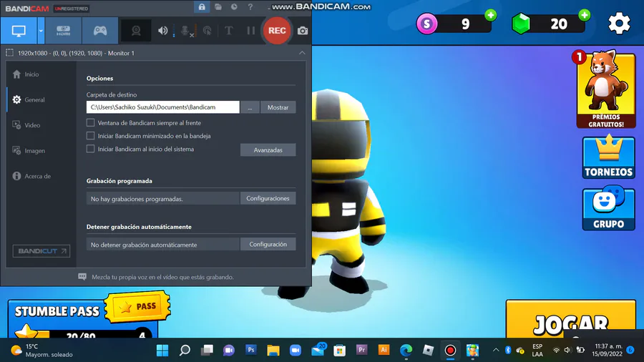Screen dimensions: 644x362
Task: Open Illustrator from the taskbar
Action: [x=384, y=350]
